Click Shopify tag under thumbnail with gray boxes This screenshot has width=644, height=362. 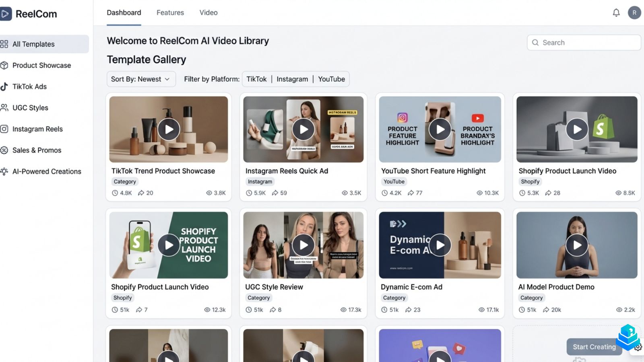[x=530, y=182]
